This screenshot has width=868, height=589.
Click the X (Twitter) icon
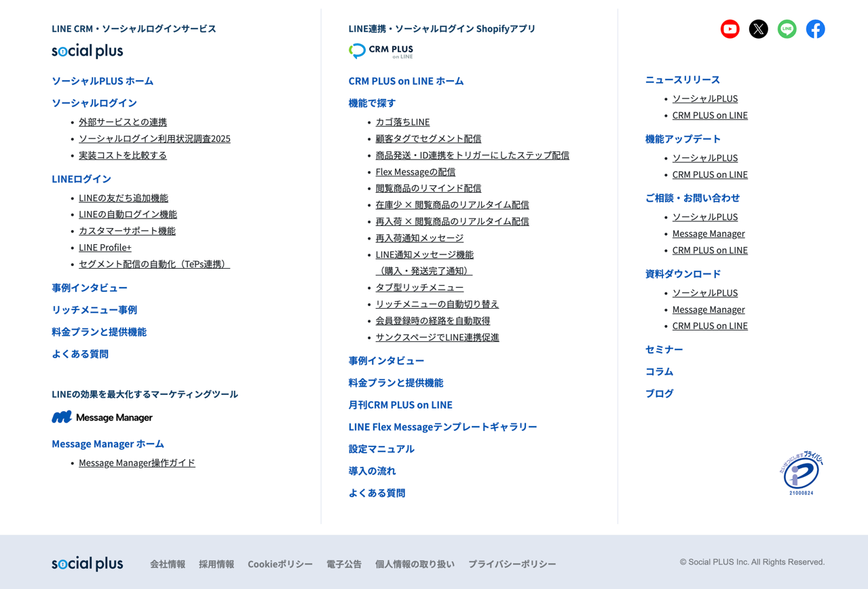tap(758, 29)
